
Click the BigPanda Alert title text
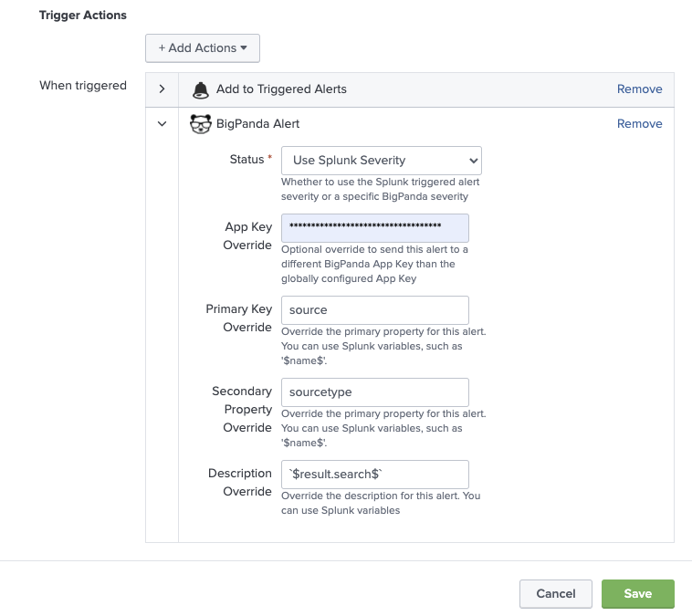click(x=257, y=124)
